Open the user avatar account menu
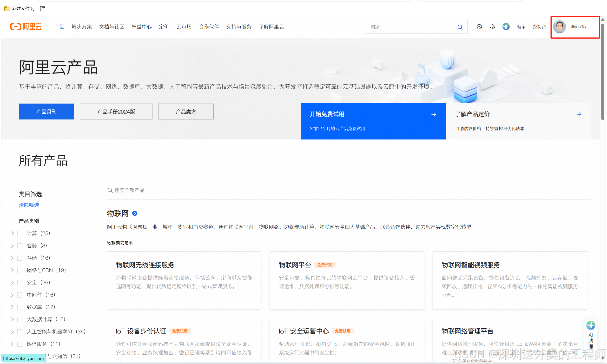Viewport: 607px width, 364px height. [x=559, y=27]
